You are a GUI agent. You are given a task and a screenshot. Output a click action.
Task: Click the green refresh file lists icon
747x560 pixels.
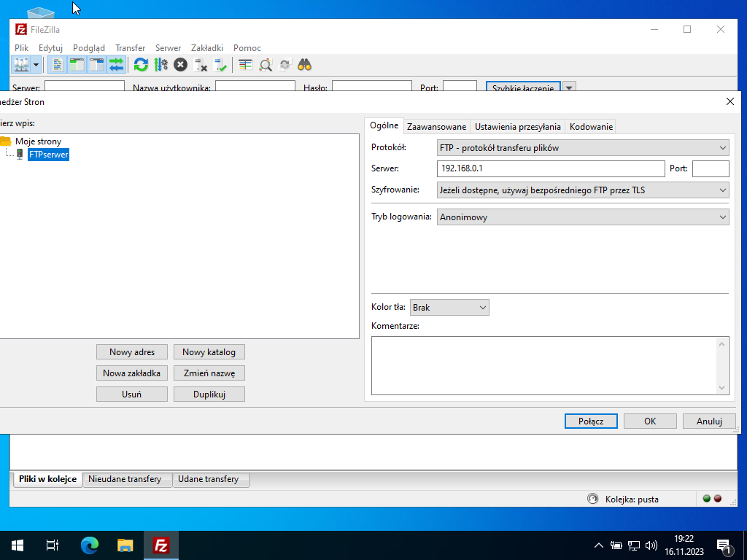pos(141,65)
